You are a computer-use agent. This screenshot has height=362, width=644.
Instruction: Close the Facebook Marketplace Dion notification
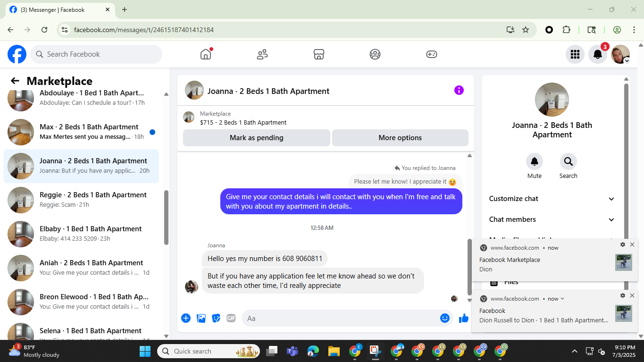632,244
